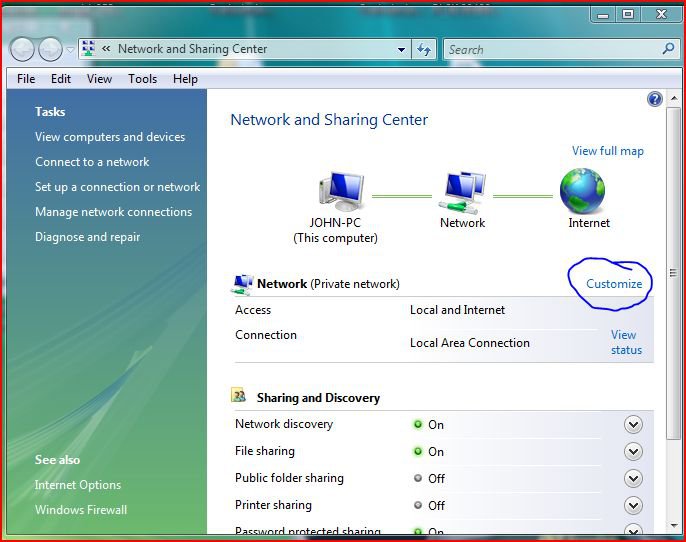Image resolution: width=686 pixels, height=542 pixels.
Task: Click the View status link
Action: point(626,342)
